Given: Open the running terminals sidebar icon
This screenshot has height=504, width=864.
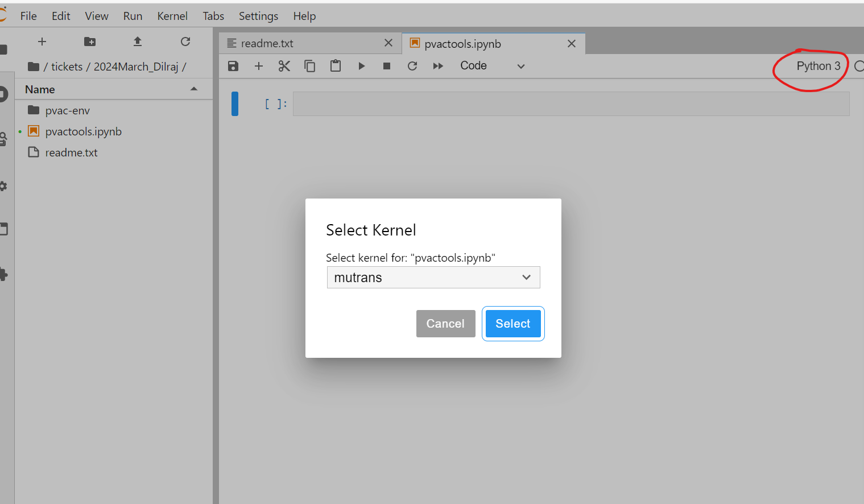Looking at the screenshot, I should tap(3, 94).
